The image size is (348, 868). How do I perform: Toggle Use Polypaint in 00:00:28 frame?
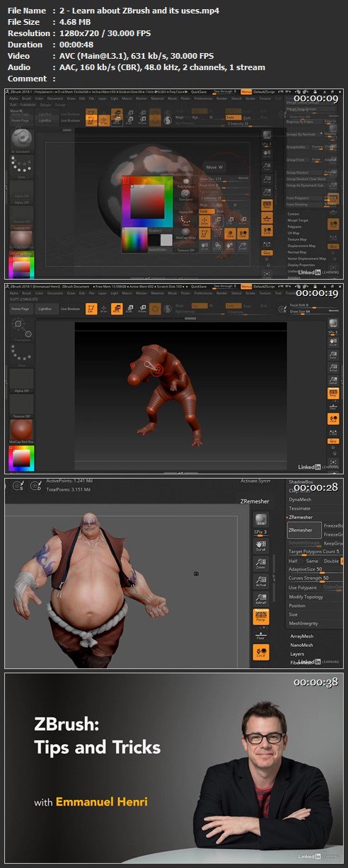(x=303, y=588)
